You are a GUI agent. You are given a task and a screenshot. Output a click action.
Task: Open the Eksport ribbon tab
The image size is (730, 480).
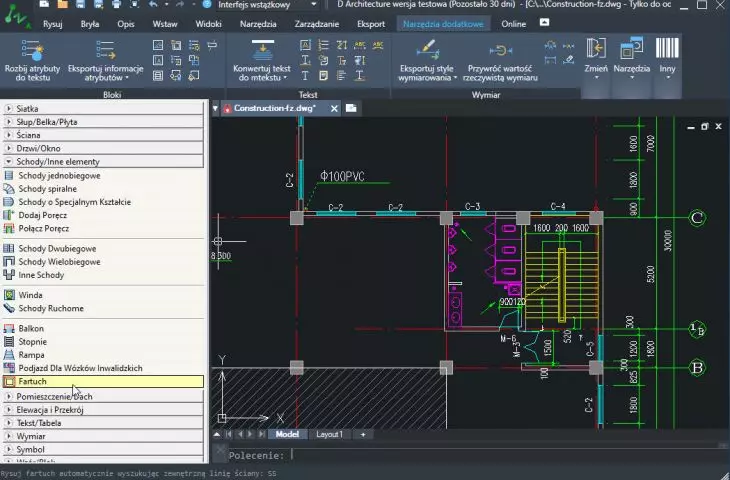tap(371, 24)
